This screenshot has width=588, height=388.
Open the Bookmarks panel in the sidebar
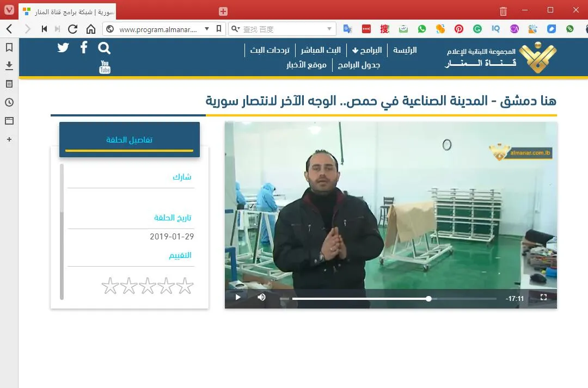click(9, 47)
